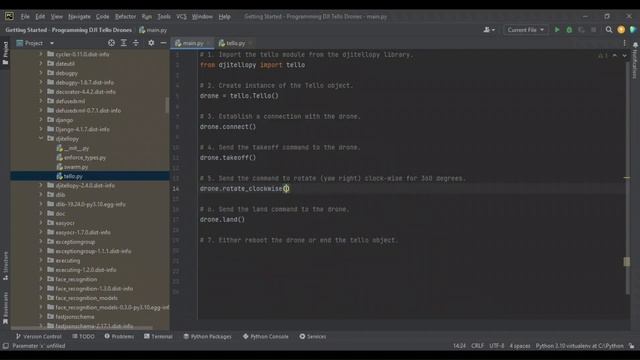
Task: Open Python Packages tool window
Action: click(x=207, y=336)
